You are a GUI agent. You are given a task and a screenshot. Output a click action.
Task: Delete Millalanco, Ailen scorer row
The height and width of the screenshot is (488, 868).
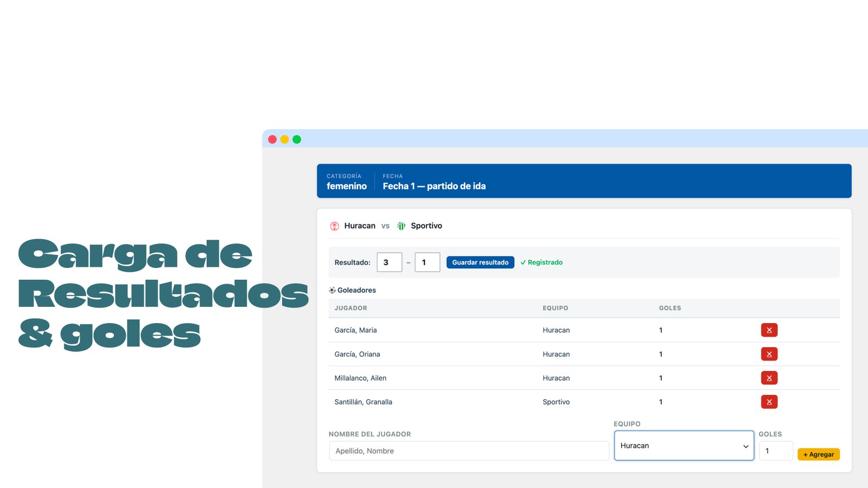tap(769, 378)
